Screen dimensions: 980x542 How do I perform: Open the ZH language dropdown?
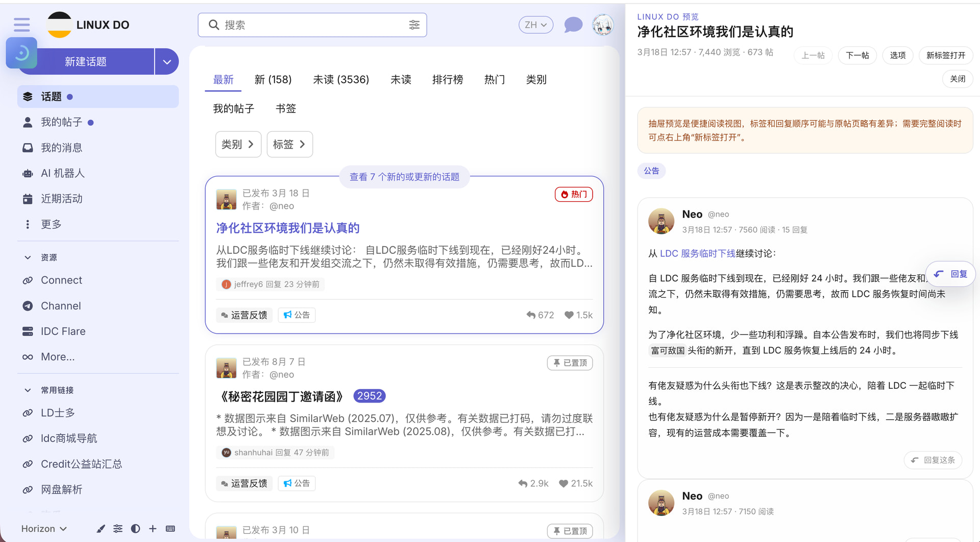pos(535,25)
